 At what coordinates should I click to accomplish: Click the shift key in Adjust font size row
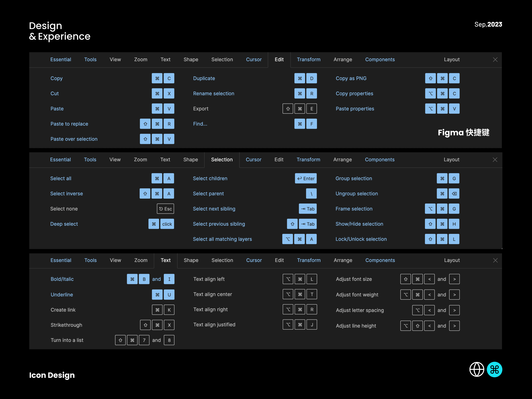(405, 279)
